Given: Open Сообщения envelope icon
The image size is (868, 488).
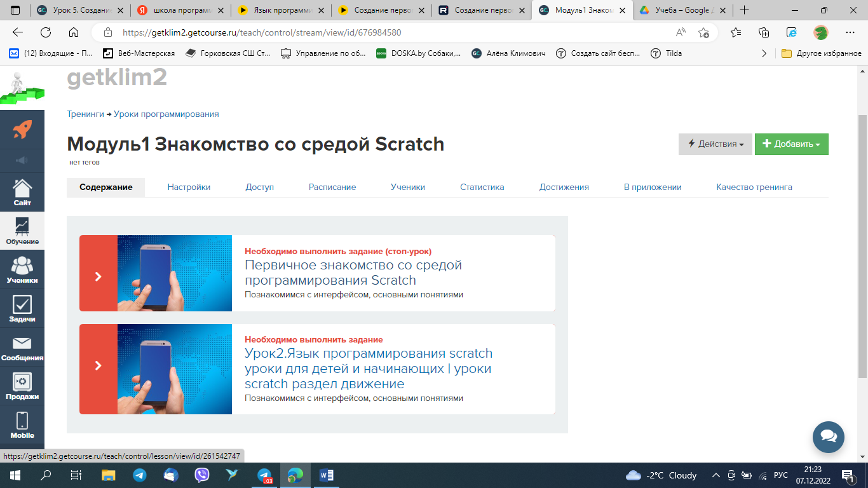Looking at the screenshot, I should tap(22, 347).
